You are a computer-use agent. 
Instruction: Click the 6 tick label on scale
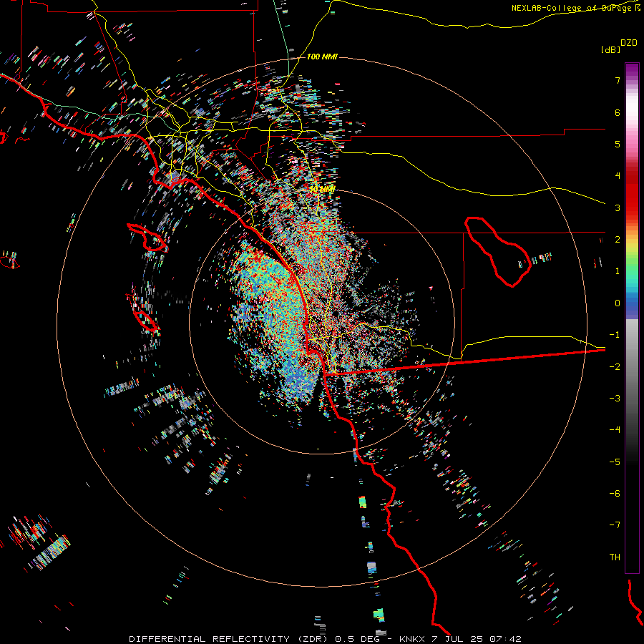pyautogui.click(x=618, y=112)
